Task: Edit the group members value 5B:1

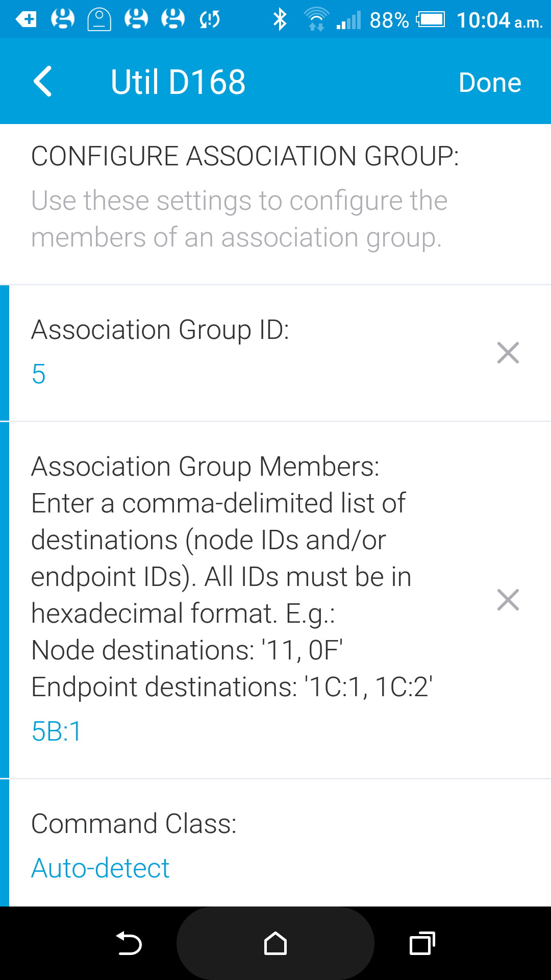Action: click(x=57, y=731)
